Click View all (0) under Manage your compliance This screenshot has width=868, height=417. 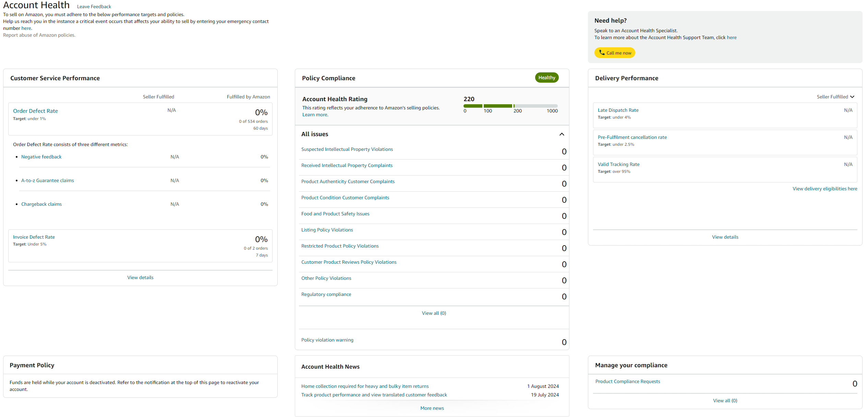pyautogui.click(x=725, y=401)
